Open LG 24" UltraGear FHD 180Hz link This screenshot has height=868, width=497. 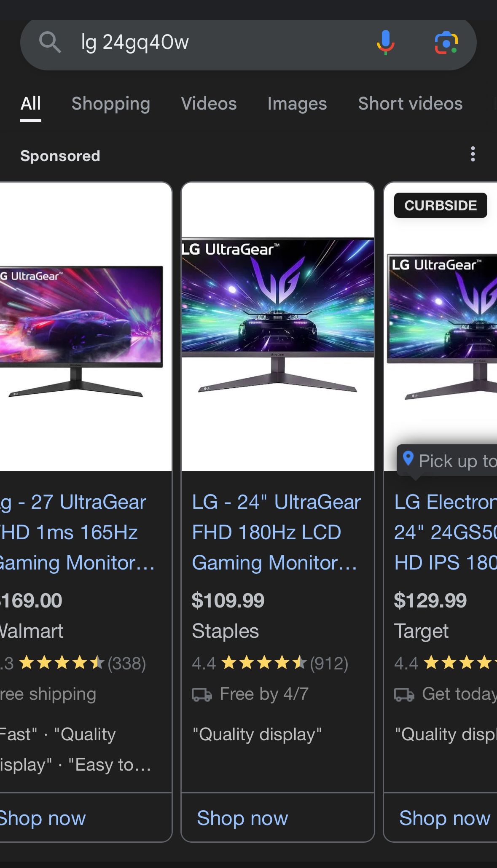276,532
